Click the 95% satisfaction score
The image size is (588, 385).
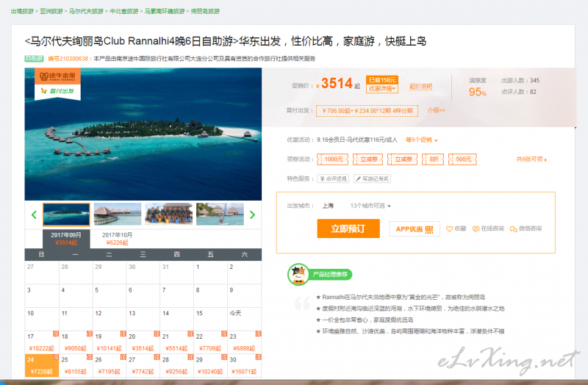(x=477, y=92)
